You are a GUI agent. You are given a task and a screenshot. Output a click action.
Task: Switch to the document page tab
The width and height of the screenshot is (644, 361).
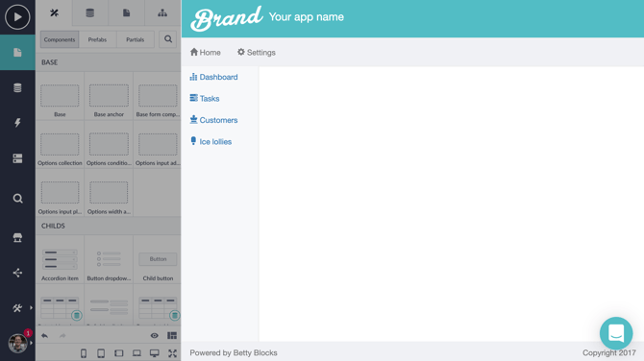[x=126, y=12]
